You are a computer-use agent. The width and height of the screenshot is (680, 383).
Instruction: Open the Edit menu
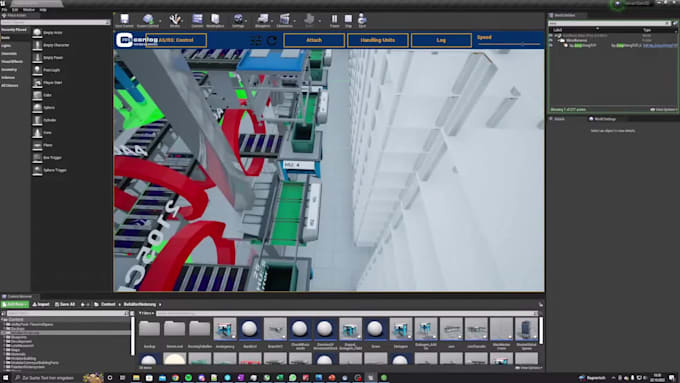point(15,10)
